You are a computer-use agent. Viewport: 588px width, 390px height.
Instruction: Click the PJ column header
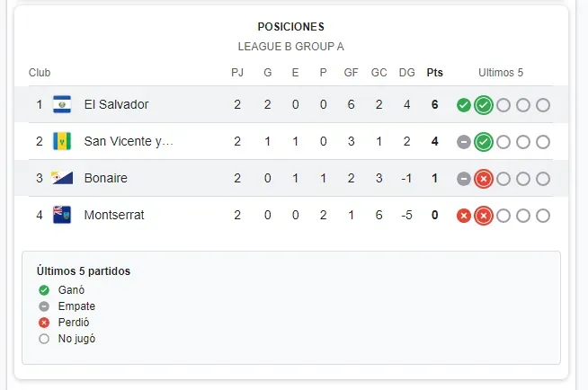(237, 73)
